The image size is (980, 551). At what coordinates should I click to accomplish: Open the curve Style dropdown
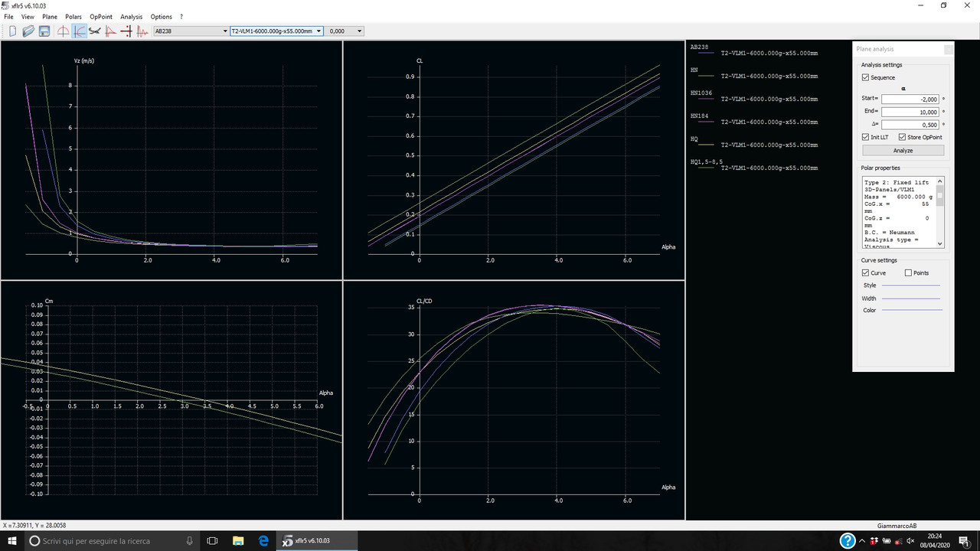tap(910, 285)
